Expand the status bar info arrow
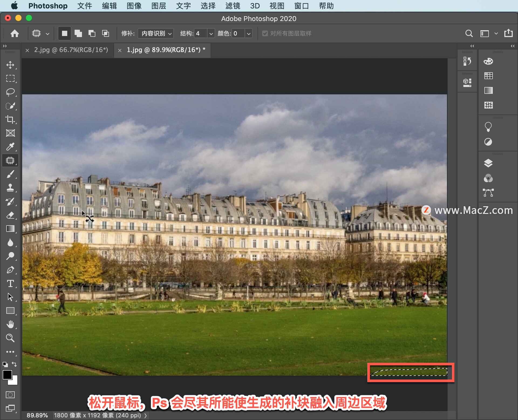 pyautogui.click(x=146, y=415)
